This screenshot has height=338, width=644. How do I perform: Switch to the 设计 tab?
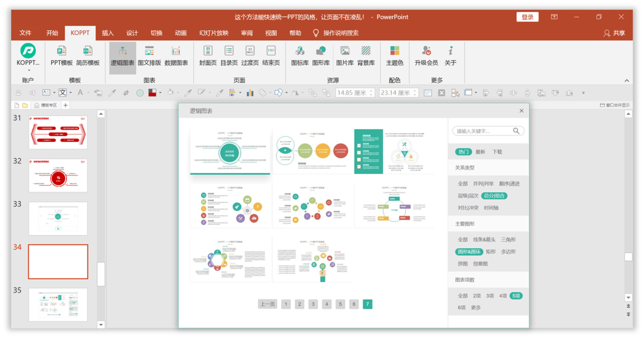coord(132,33)
